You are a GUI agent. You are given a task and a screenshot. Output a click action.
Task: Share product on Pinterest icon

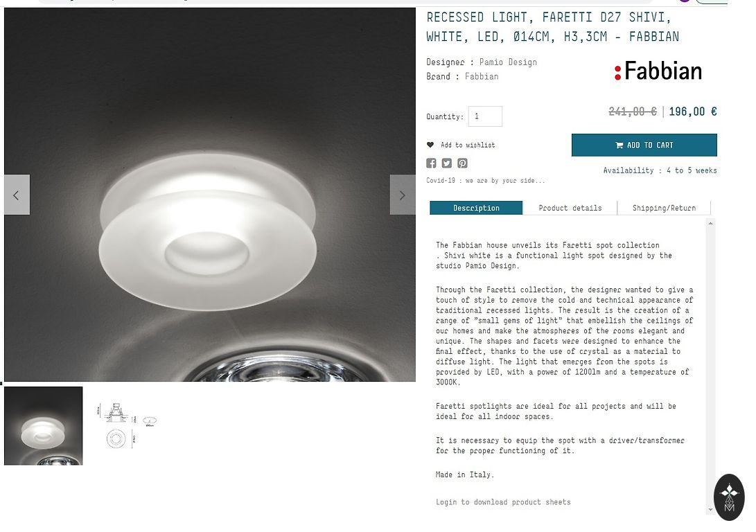click(462, 163)
